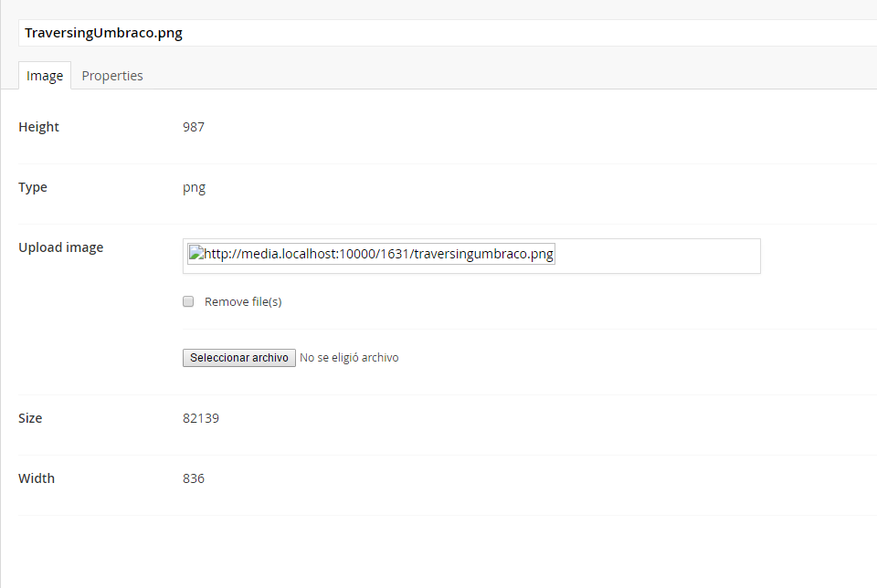Focus the TraversingUmbraco.png name field
877x588 pixels.
point(438,33)
